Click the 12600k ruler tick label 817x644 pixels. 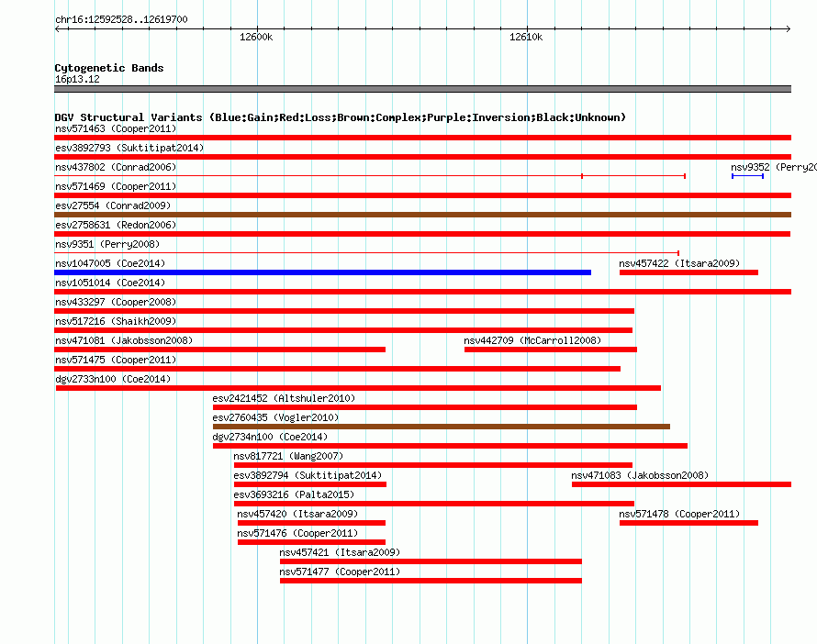256,37
